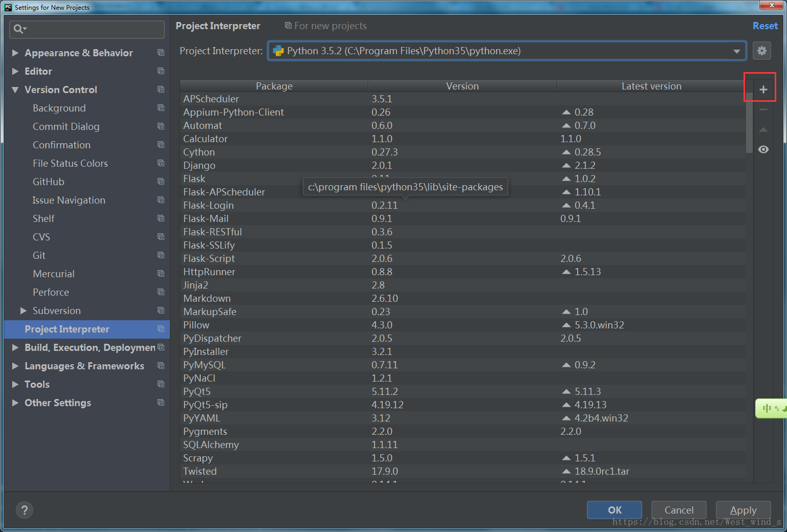Select the Scrapy package row
Image resolution: width=787 pixels, height=532 pixels.
point(463,458)
